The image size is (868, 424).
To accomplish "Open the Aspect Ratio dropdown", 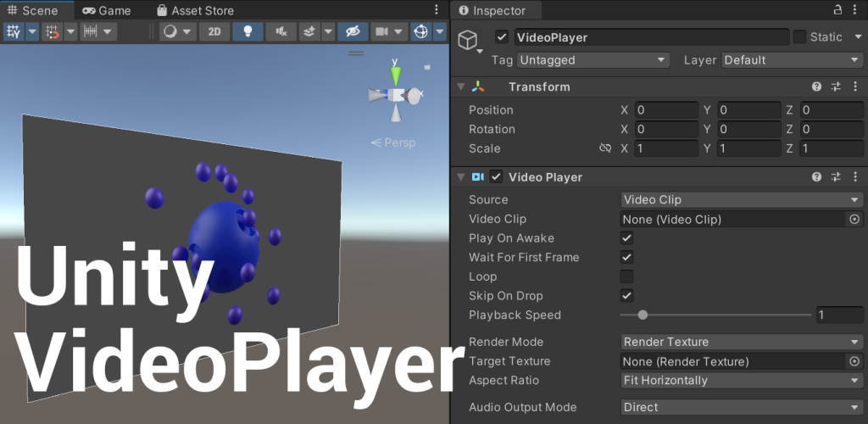I will 741,381.
